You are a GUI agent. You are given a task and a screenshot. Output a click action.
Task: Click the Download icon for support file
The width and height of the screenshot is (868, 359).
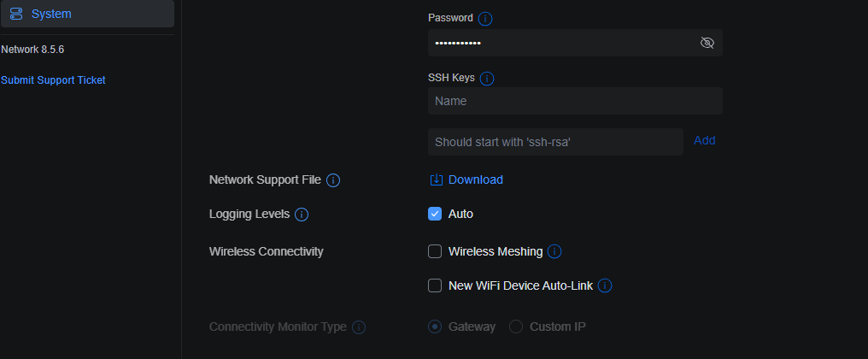[437, 179]
